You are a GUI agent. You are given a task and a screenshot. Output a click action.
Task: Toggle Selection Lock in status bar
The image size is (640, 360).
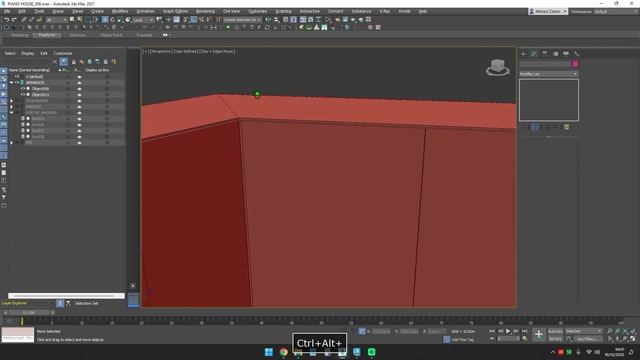(362, 331)
